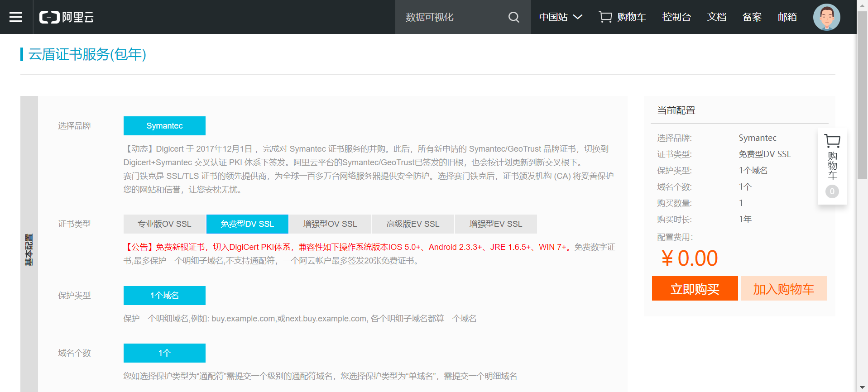Open 文档 from the top navigation
The height and width of the screenshot is (392, 868).
[x=717, y=17]
